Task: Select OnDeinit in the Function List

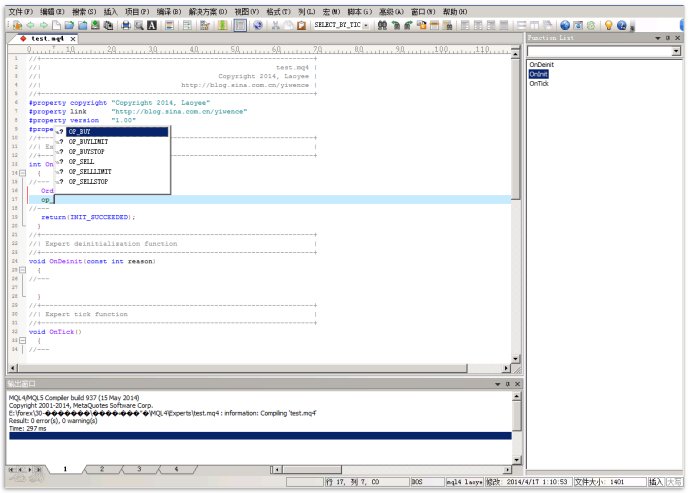Action: (541, 65)
